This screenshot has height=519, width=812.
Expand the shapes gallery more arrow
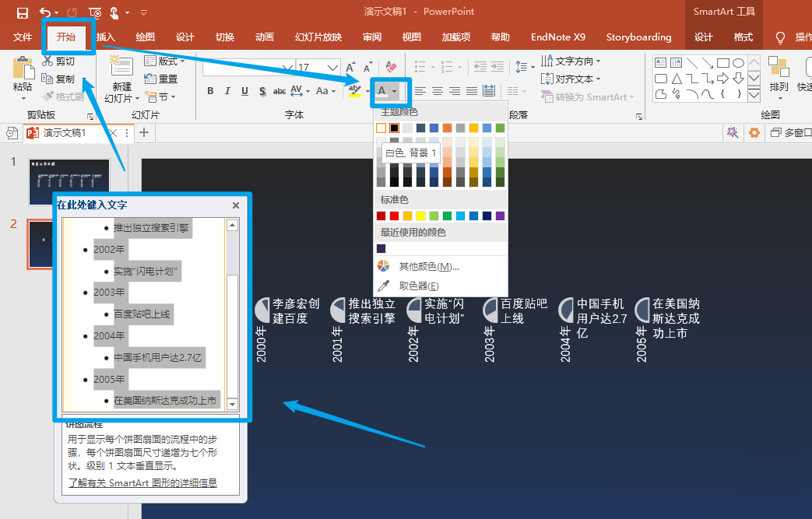pos(754,95)
